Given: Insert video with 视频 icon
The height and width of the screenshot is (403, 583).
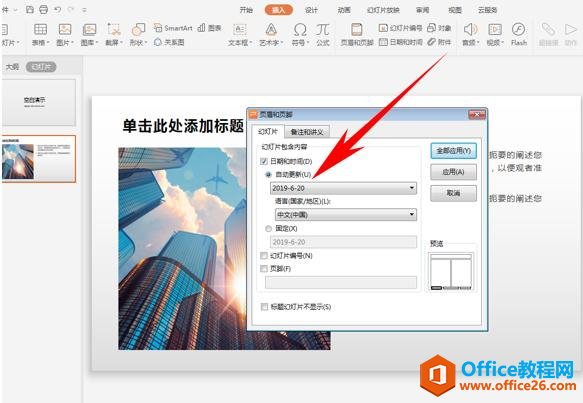Looking at the screenshot, I should (495, 29).
